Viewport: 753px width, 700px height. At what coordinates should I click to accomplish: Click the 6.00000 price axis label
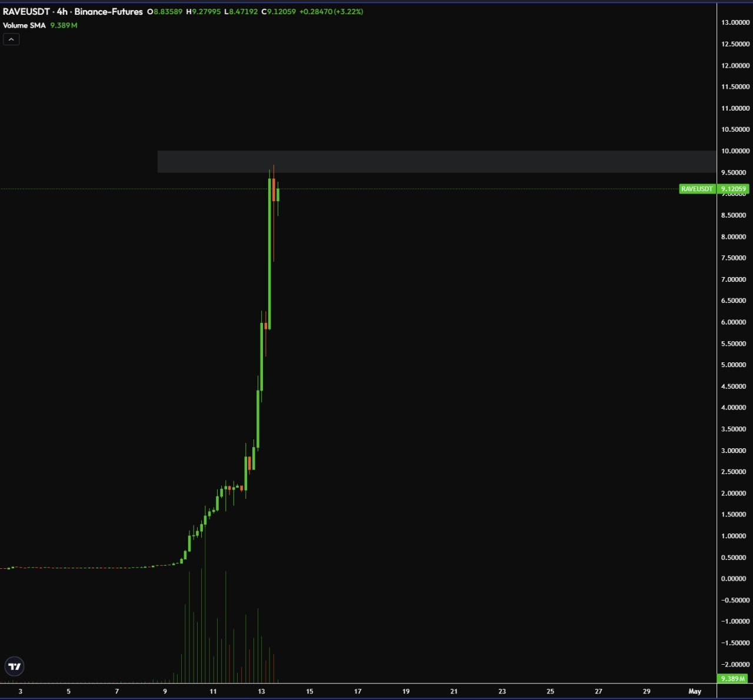coord(735,322)
